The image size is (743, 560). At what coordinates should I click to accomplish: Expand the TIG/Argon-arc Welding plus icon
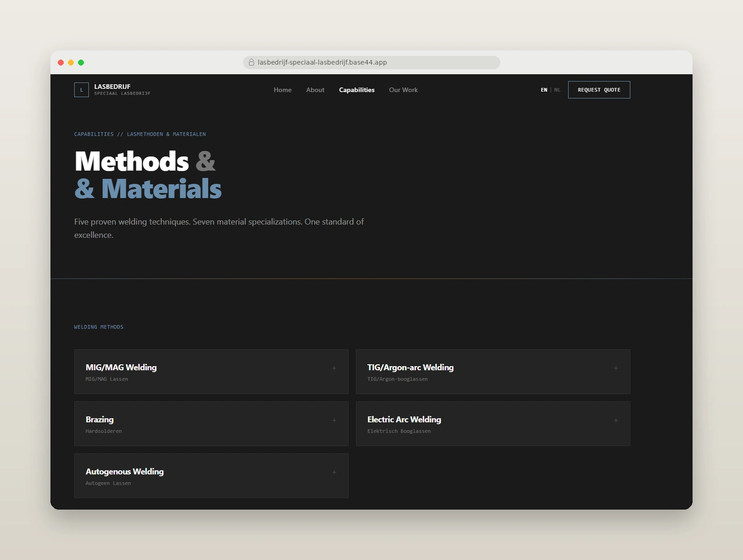pyautogui.click(x=616, y=368)
